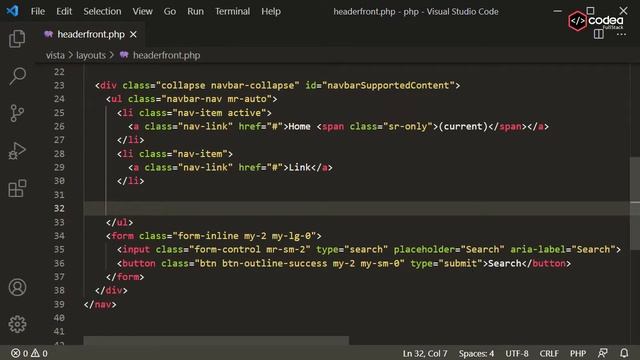Open the Edit menu
640x360 pixels.
point(64,11)
